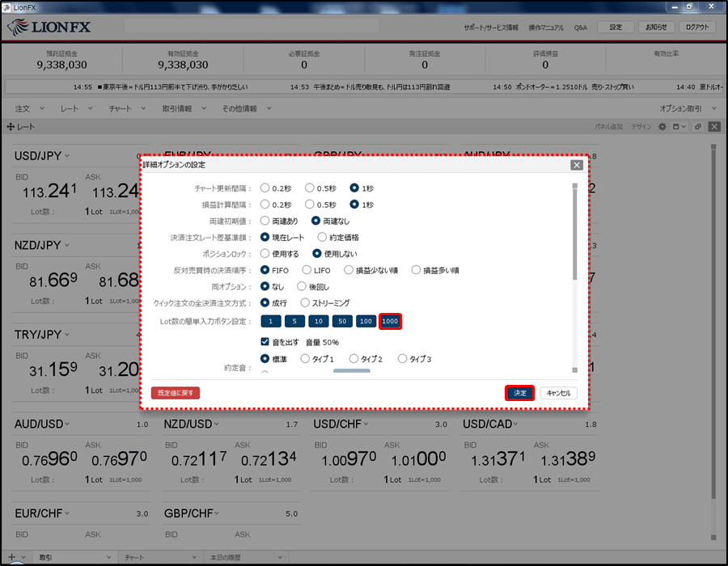The image size is (728, 566).
Task: Open the レート menu
Action: (76, 108)
